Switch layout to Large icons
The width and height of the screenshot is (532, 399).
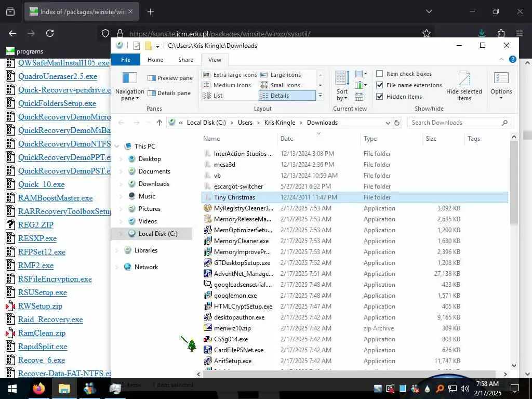tap(281, 75)
